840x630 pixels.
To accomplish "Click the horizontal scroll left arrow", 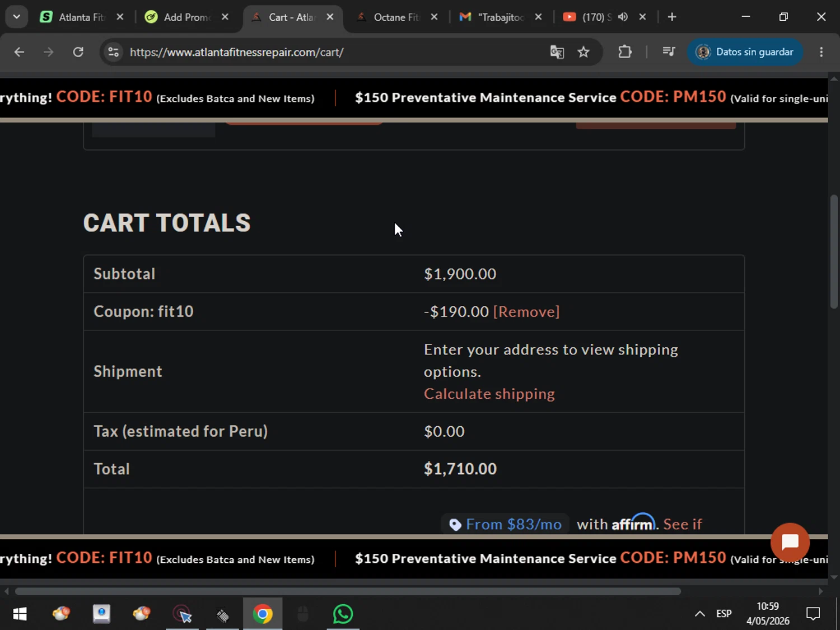I will click(6, 591).
